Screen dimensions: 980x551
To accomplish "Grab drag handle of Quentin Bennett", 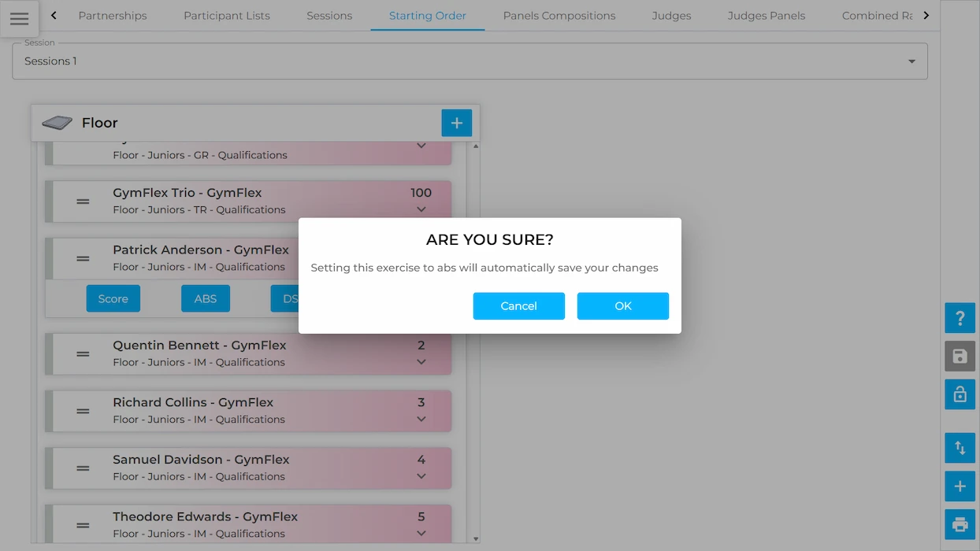I will pos(83,354).
